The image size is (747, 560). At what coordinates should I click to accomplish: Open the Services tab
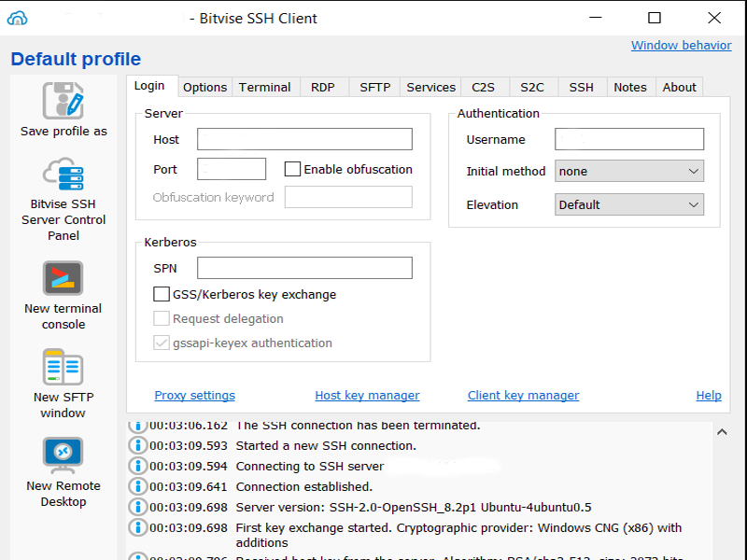click(431, 88)
